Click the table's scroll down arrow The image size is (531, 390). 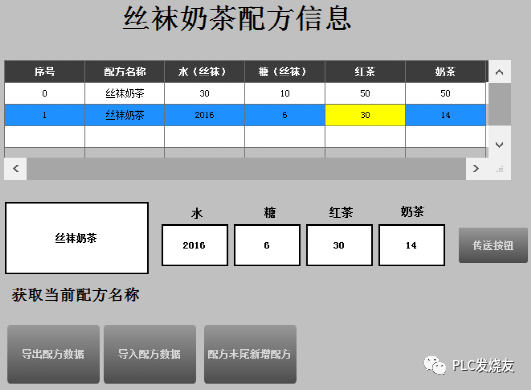[x=499, y=145]
